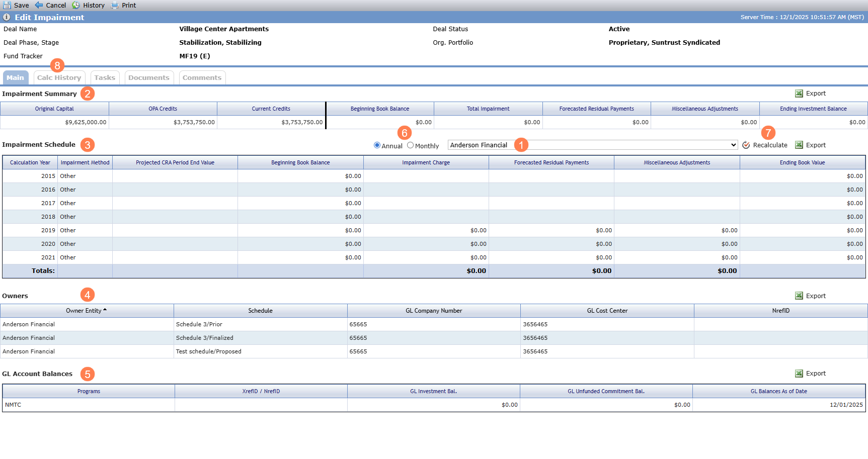
Task: Export Owners table via Excel icon
Action: [799, 296]
